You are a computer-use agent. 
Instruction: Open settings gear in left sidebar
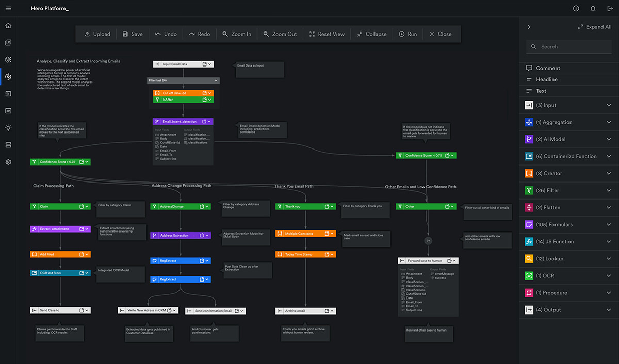point(8,162)
